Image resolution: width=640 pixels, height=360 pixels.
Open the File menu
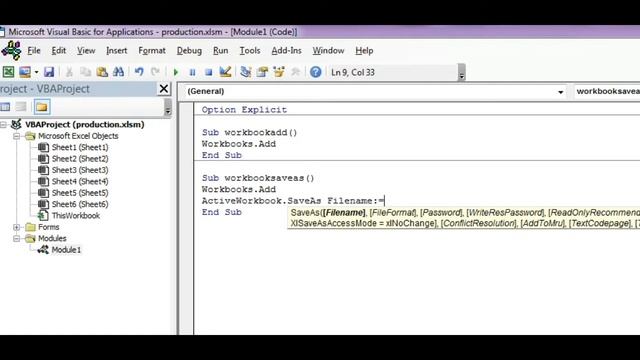[x=34, y=51]
